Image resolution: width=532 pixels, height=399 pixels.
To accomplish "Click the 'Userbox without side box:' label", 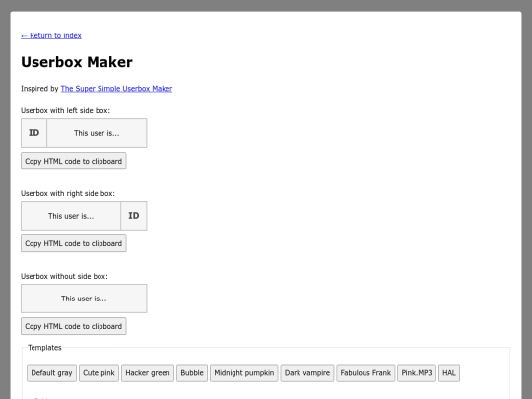I will pos(64,276).
